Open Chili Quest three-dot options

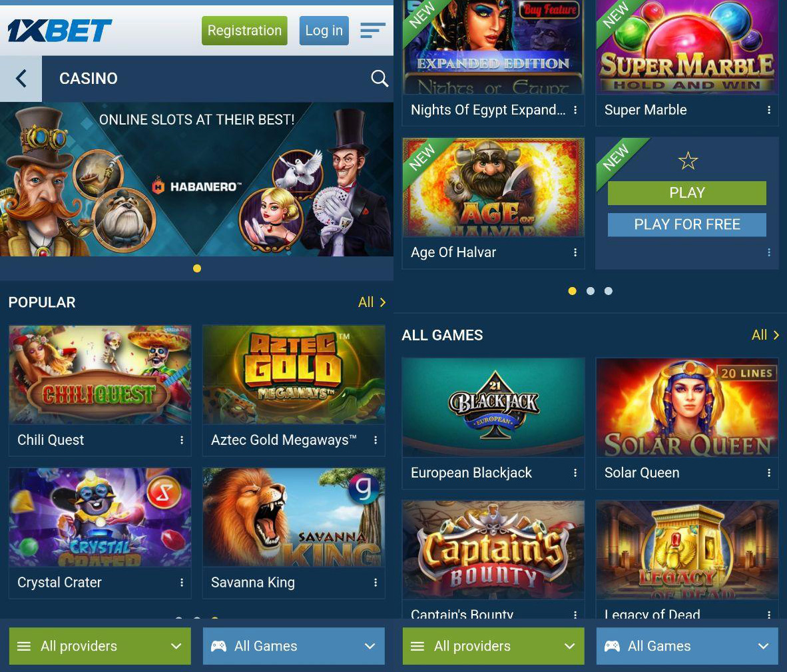pyautogui.click(x=182, y=440)
